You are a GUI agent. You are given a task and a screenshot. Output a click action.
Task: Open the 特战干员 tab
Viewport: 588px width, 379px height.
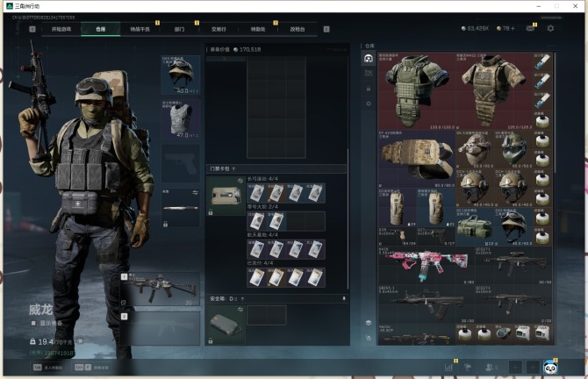click(x=140, y=29)
